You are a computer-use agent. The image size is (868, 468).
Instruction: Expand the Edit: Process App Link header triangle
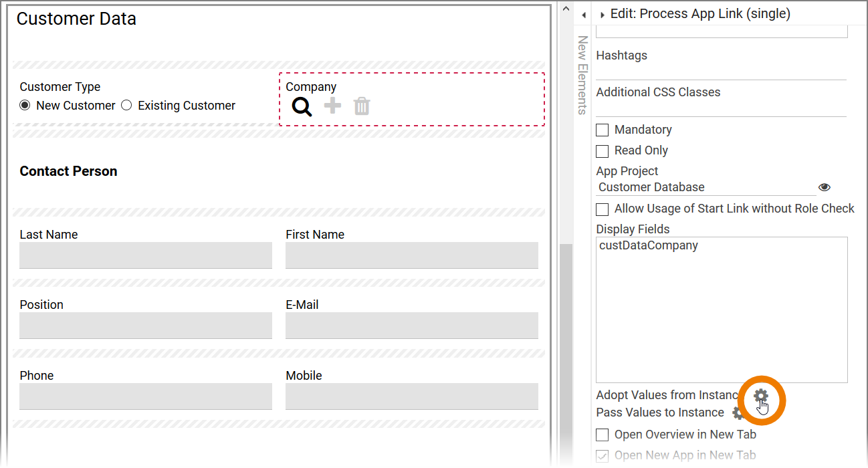coord(602,15)
